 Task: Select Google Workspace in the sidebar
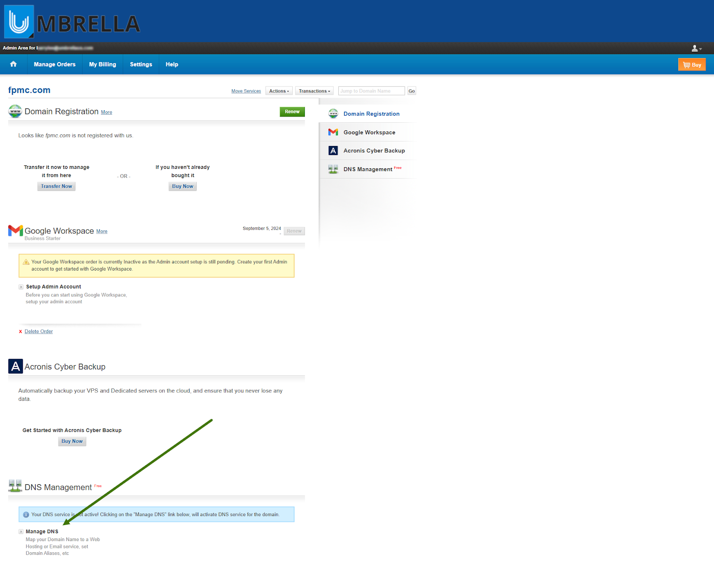click(x=369, y=132)
